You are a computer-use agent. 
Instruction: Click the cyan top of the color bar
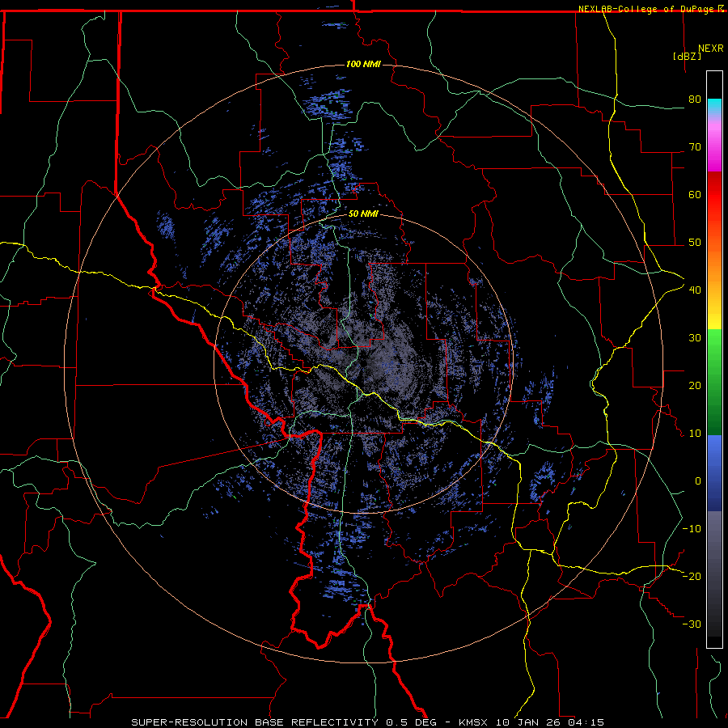coord(714,106)
